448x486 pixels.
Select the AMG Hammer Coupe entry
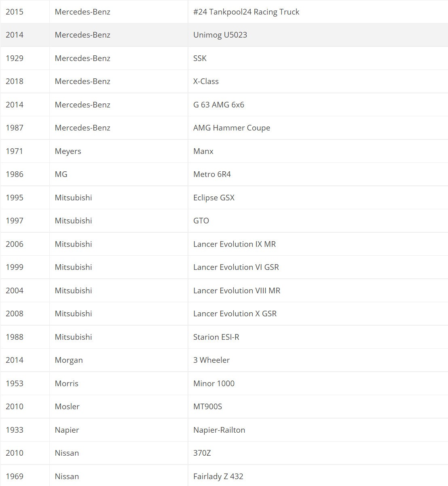coord(232,128)
